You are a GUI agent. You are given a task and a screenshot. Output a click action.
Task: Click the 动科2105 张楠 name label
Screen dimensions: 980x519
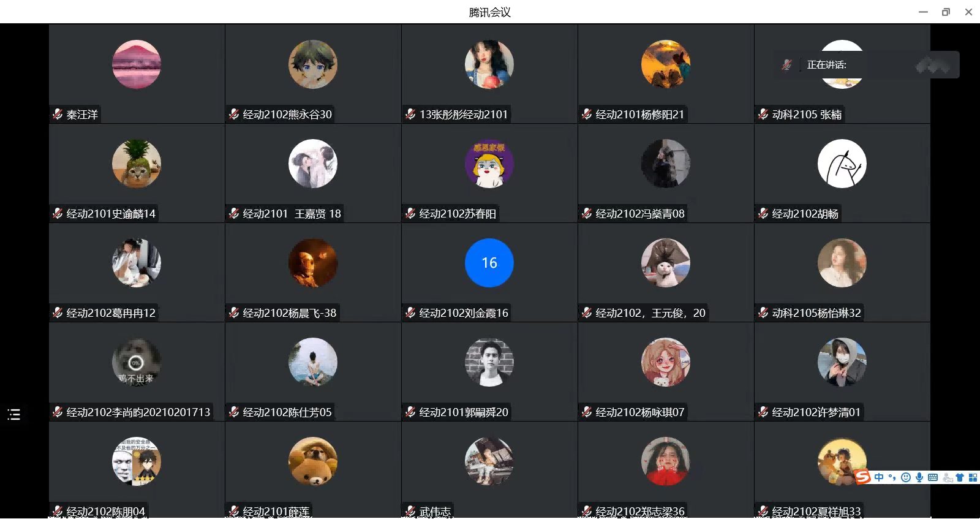point(807,115)
